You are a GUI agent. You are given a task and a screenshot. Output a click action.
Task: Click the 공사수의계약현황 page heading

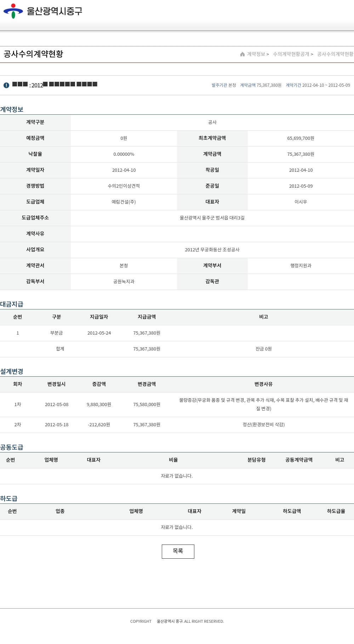pos(33,54)
